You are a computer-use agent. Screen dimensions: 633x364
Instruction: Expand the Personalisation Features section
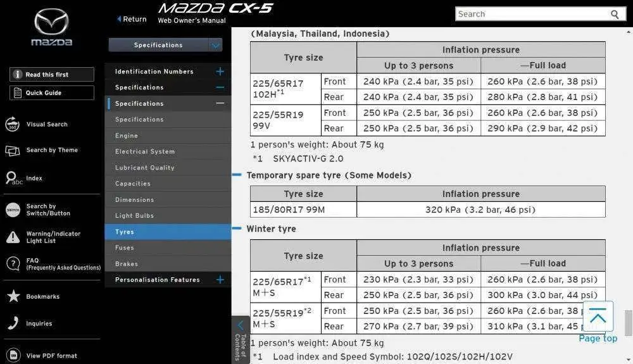click(220, 280)
